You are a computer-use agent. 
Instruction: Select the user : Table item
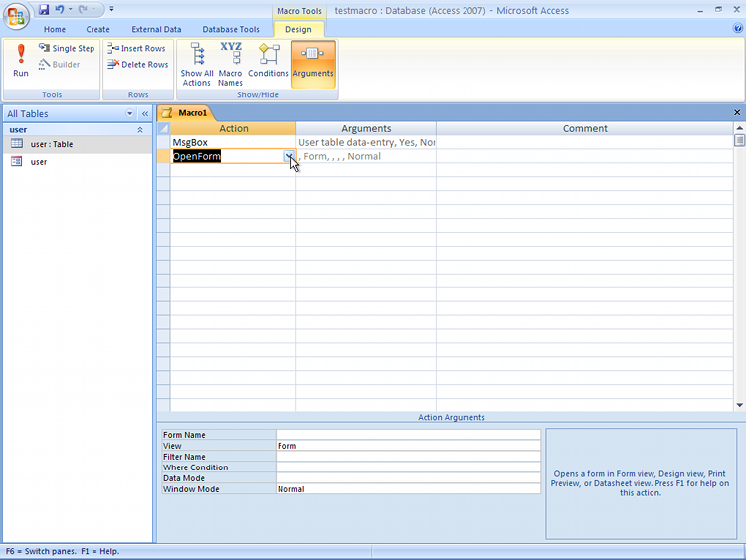point(77,144)
